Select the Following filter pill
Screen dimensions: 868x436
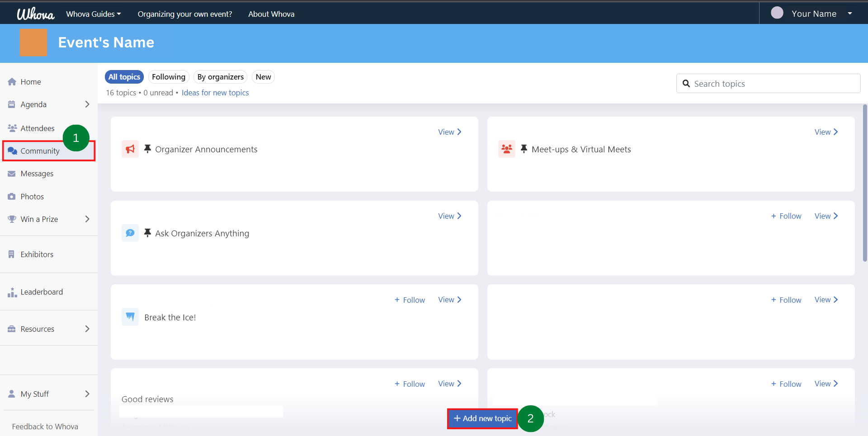(x=168, y=77)
